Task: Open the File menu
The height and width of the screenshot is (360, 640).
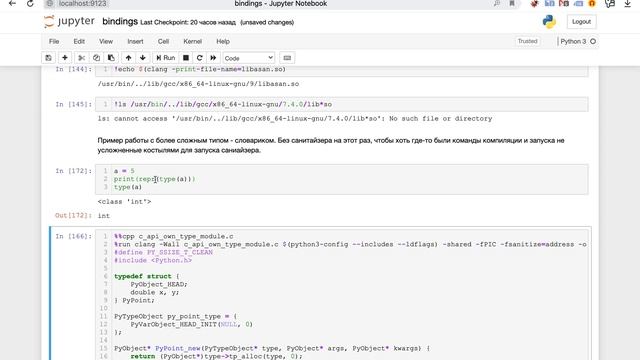Action: point(54,41)
